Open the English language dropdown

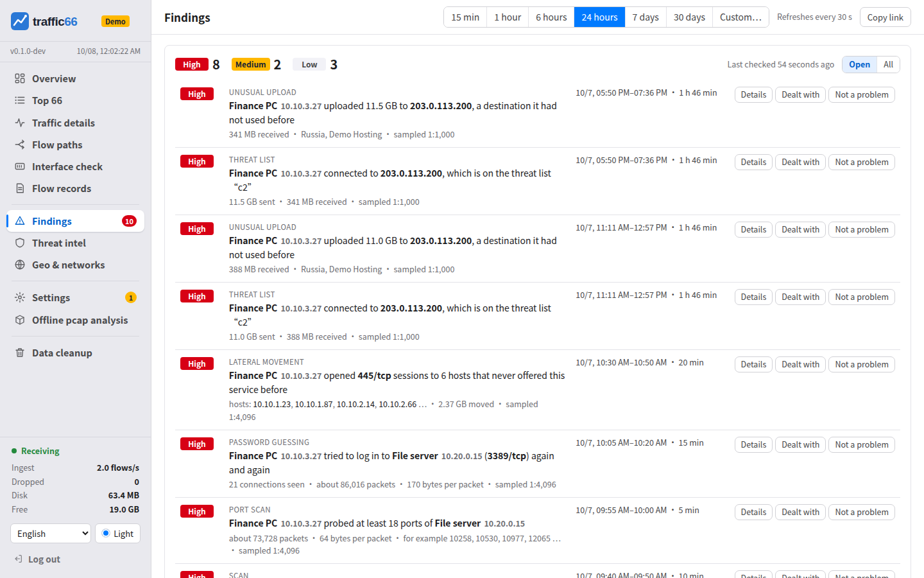pos(51,534)
